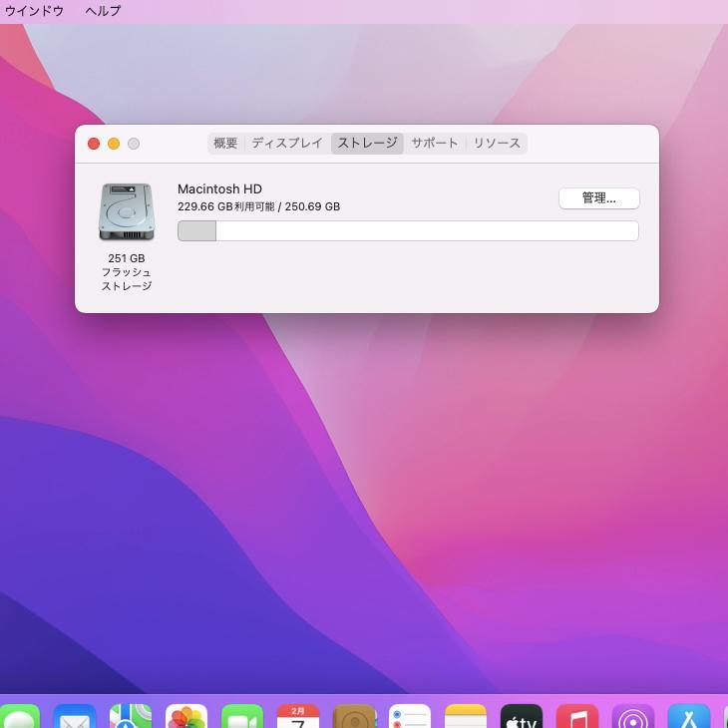The height and width of the screenshot is (728, 728).
Task: Click the Macintosh HD volume name
Action: [x=219, y=188]
